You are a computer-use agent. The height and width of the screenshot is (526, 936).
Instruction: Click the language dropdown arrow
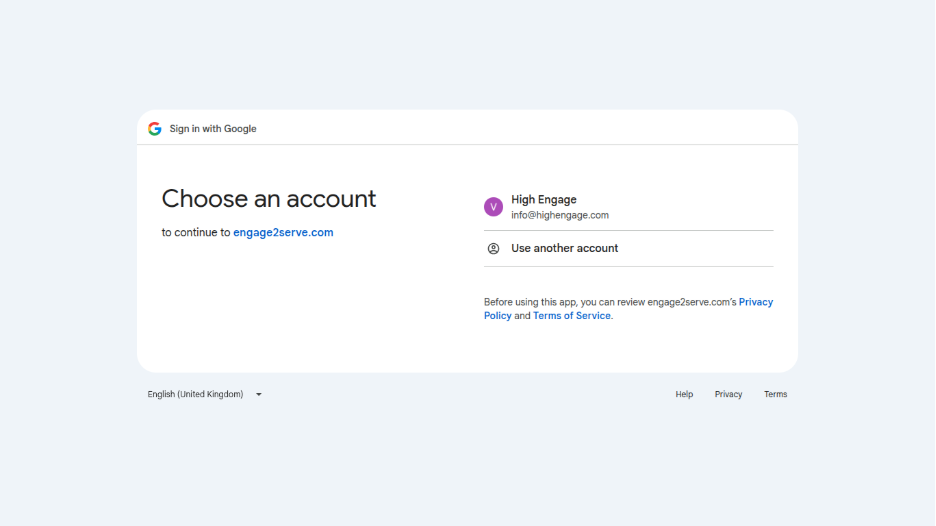pos(258,395)
